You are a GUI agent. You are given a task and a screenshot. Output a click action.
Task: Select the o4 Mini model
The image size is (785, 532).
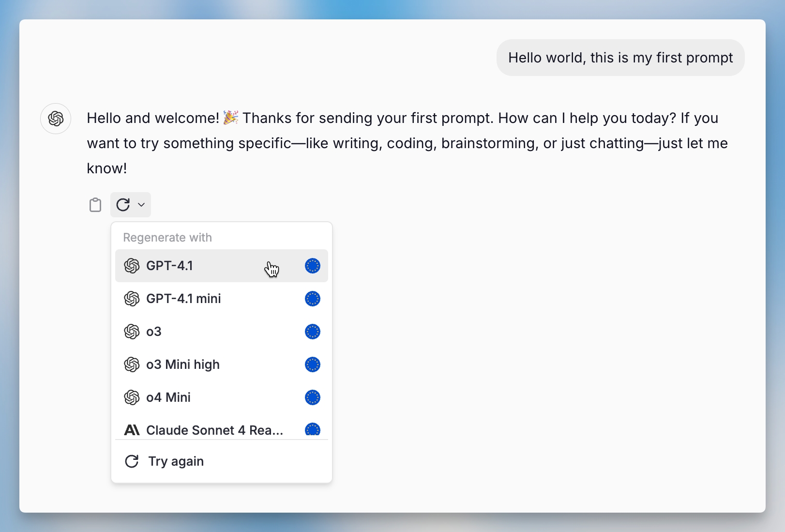(168, 397)
